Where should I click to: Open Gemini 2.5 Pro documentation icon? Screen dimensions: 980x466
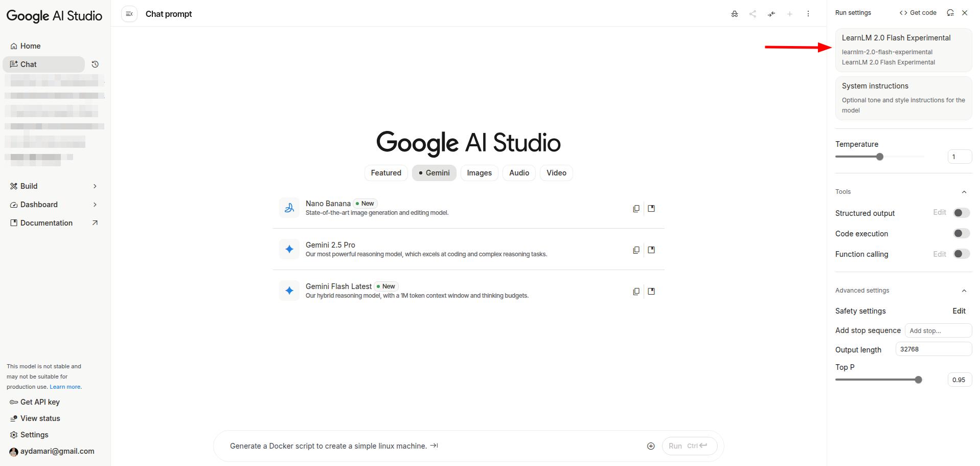pyautogui.click(x=651, y=250)
